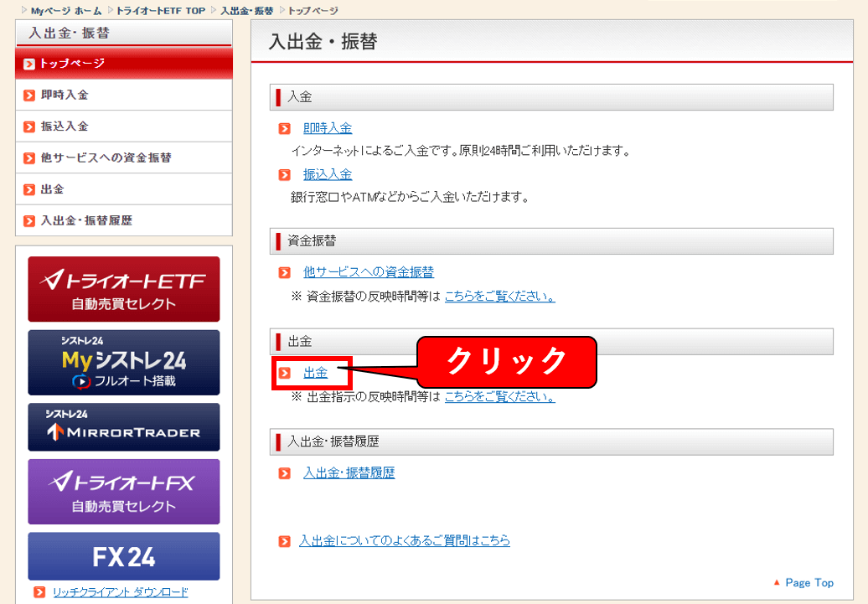Open the 他サービスへの資金振替 main link

tap(369, 272)
